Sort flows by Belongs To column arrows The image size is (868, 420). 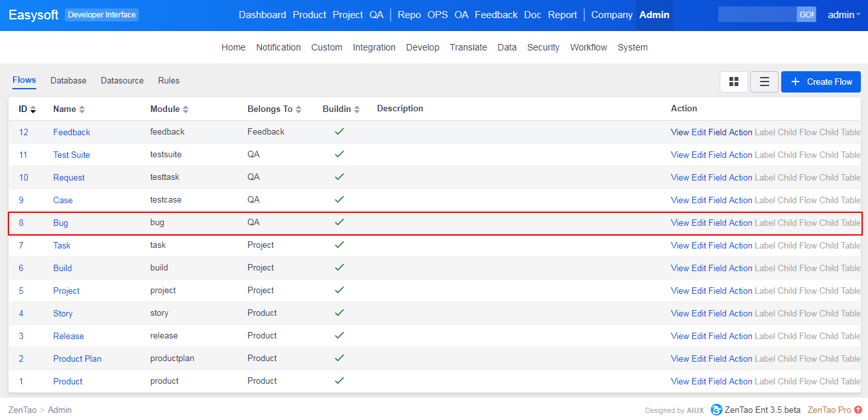(299, 109)
